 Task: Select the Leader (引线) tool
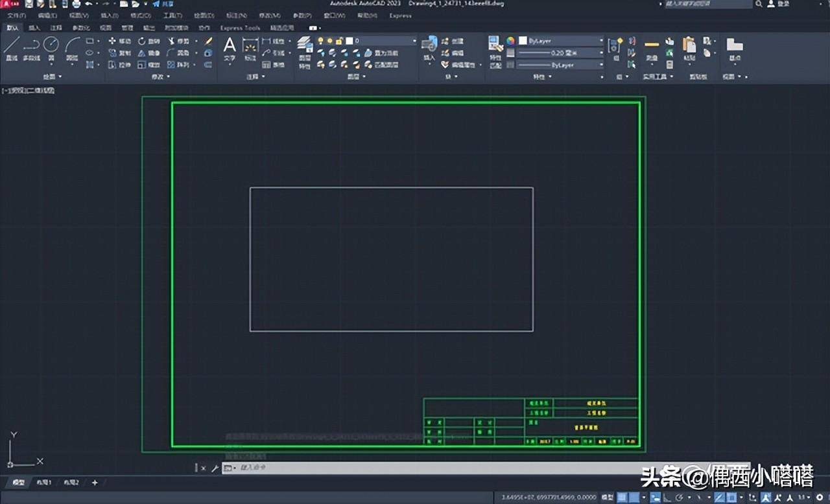(274, 53)
